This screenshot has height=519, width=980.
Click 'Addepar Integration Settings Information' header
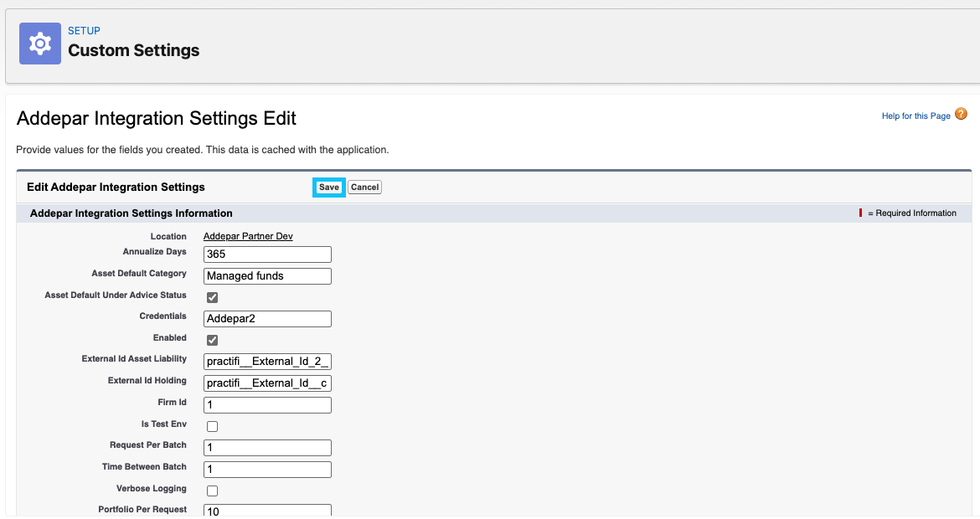[x=132, y=213]
